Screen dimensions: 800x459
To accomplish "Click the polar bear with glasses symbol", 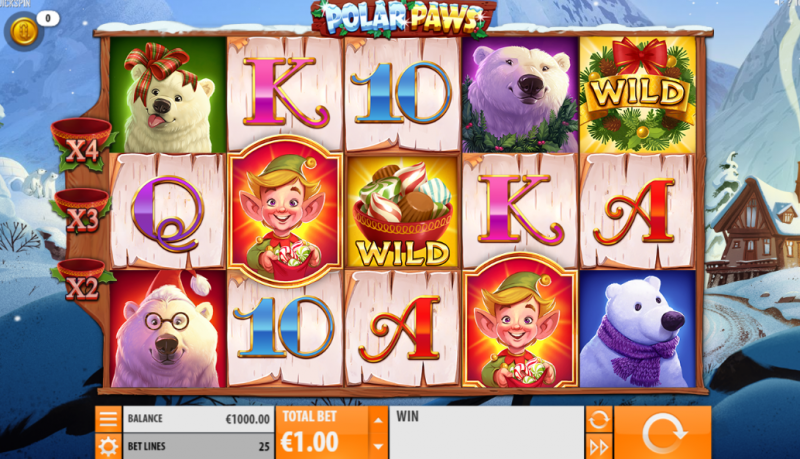I will (167, 328).
